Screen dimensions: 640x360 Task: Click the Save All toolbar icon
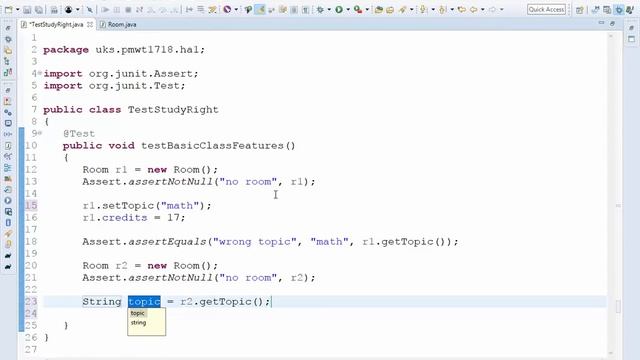tap(39, 9)
